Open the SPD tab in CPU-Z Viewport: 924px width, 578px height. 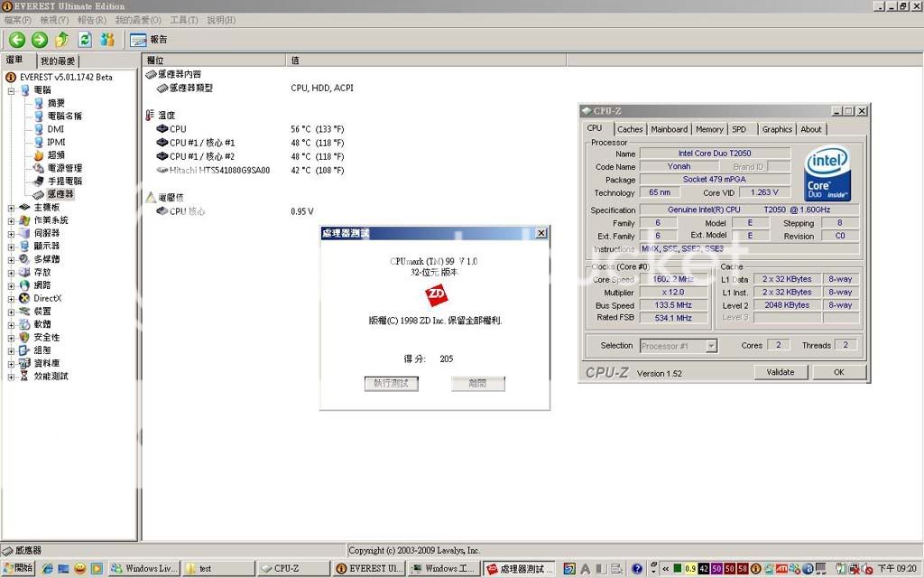point(739,129)
